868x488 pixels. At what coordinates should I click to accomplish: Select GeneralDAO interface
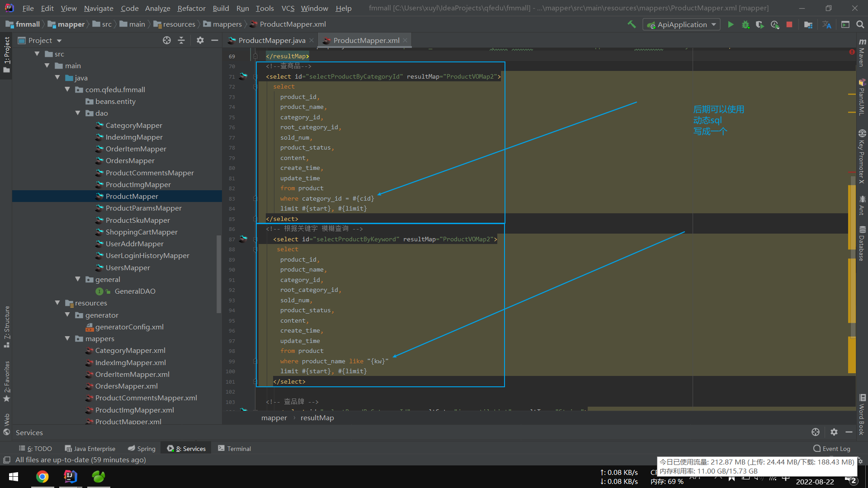[x=135, y=291]
